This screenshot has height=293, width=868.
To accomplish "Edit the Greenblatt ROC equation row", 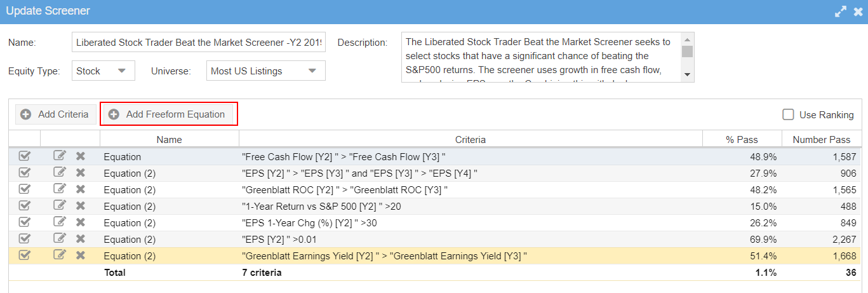I will pyautogui.click(x=60, y=189).
